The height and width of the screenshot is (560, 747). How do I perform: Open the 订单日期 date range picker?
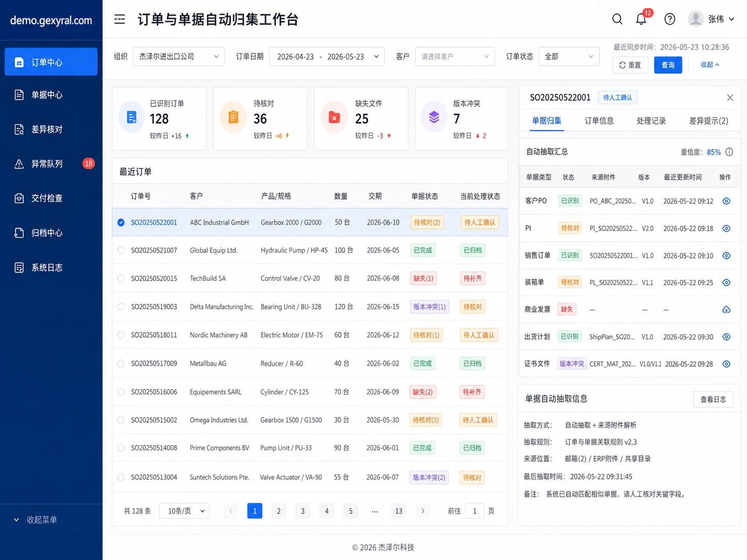click(327, 57)
